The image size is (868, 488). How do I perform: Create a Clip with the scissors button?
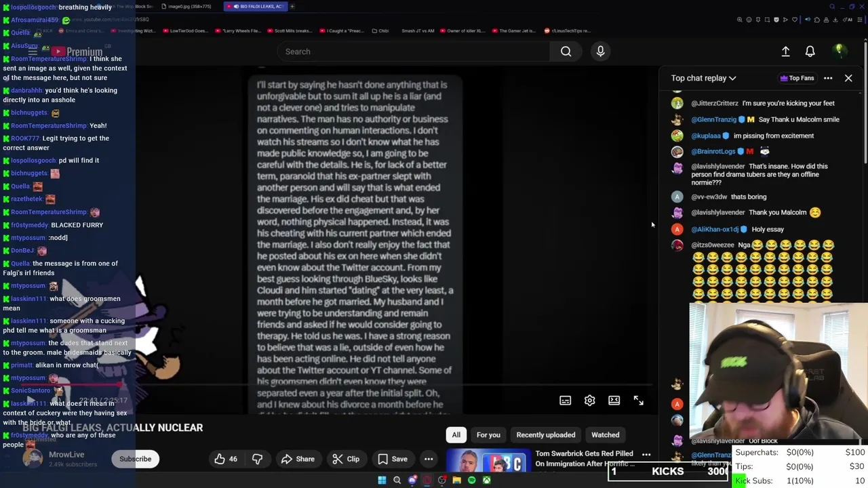(x=346, y=459)
